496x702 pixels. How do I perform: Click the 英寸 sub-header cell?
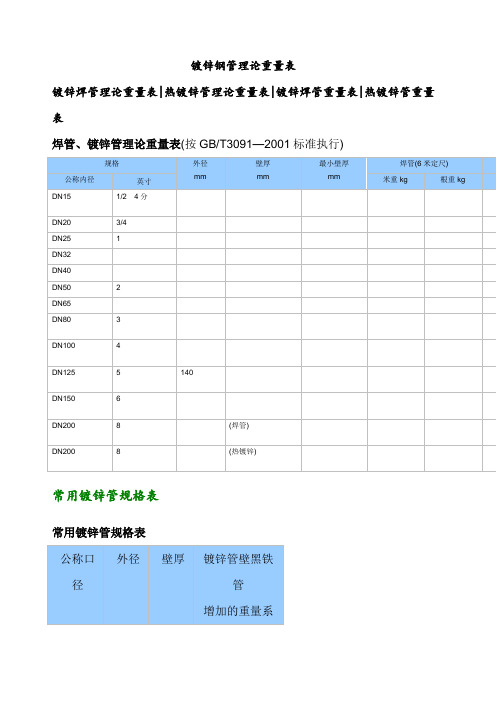pyautogui.click(x=144, y=181)
